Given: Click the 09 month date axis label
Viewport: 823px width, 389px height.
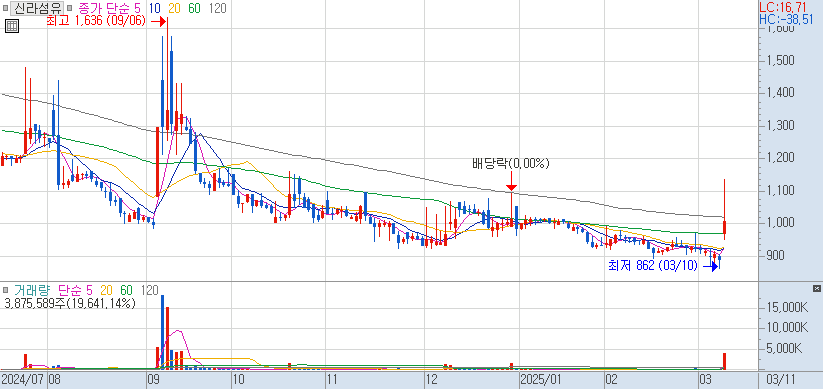Looking at the screenshot, I should (x=153, y=379).
